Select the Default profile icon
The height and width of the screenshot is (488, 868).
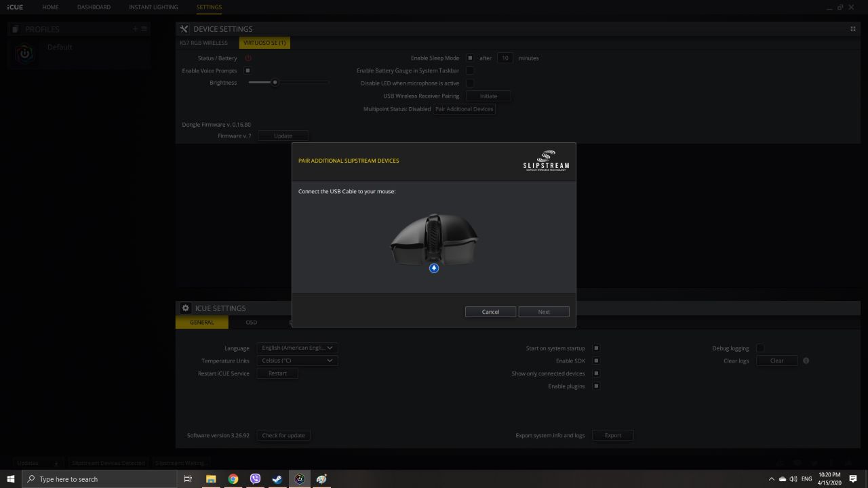point(25,54)
